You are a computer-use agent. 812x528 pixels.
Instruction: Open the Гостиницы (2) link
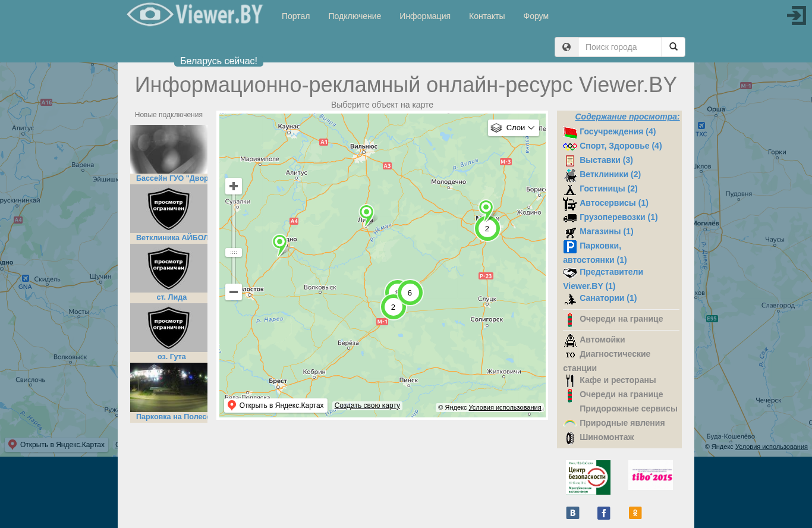tap(608, 188)
